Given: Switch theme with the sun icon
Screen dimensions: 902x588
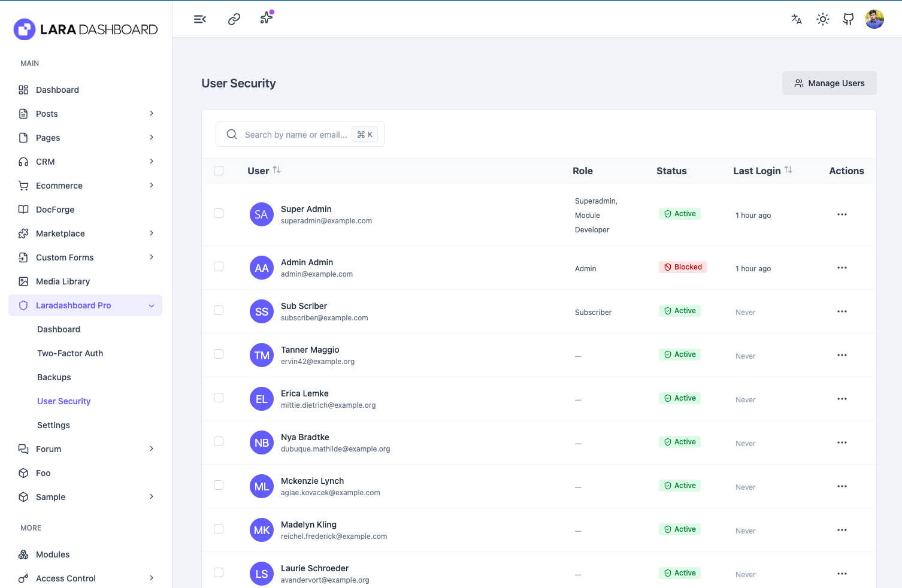Looking at the screenshot, I should (823, 19).
